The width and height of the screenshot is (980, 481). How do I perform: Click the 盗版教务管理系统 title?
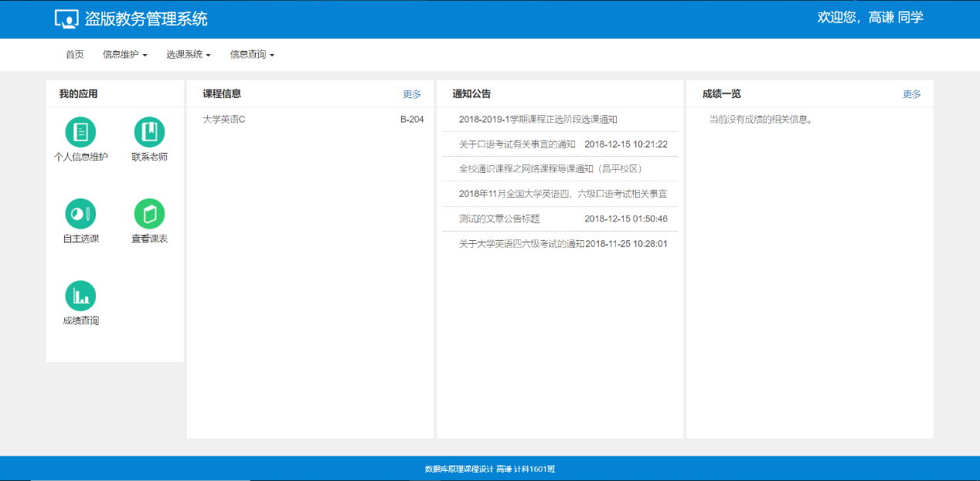click(146, 19)
